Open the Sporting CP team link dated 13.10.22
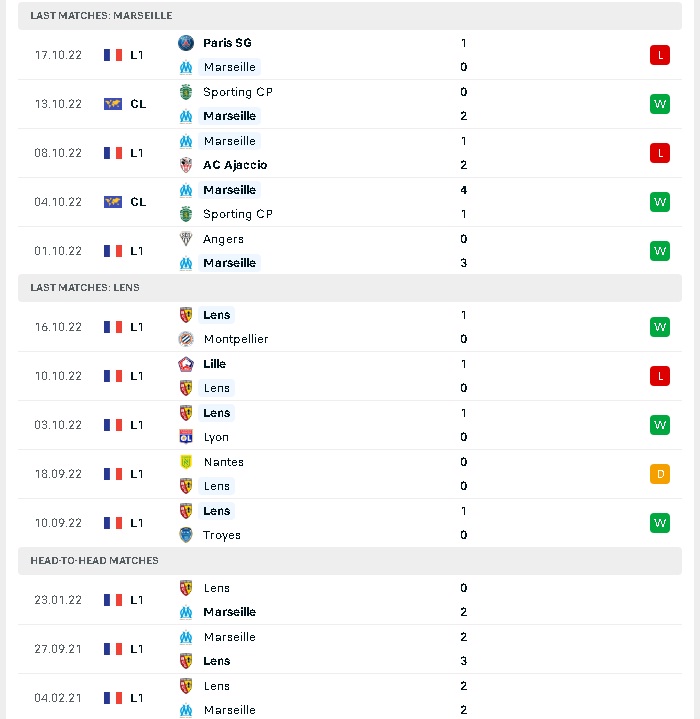The height and width of the screenshot is (719, 700). click(x=238, y=92)
